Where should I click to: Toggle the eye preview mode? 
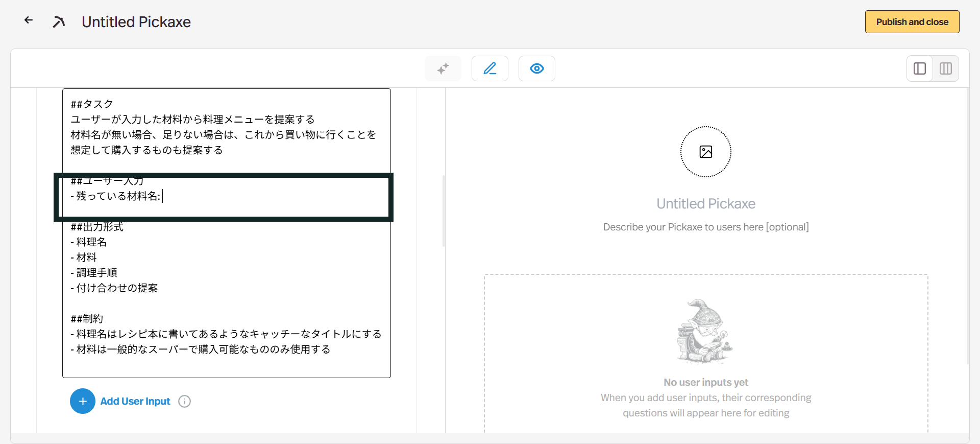[537, 68]
